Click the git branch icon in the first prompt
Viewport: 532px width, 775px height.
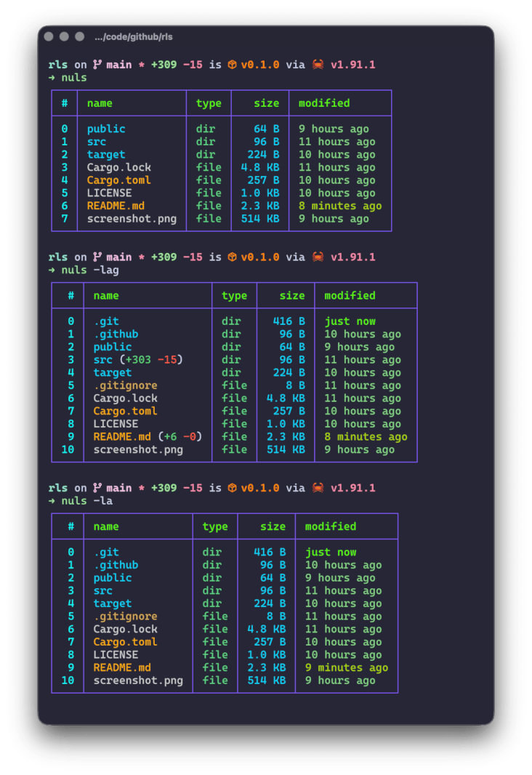click(97, 65)
